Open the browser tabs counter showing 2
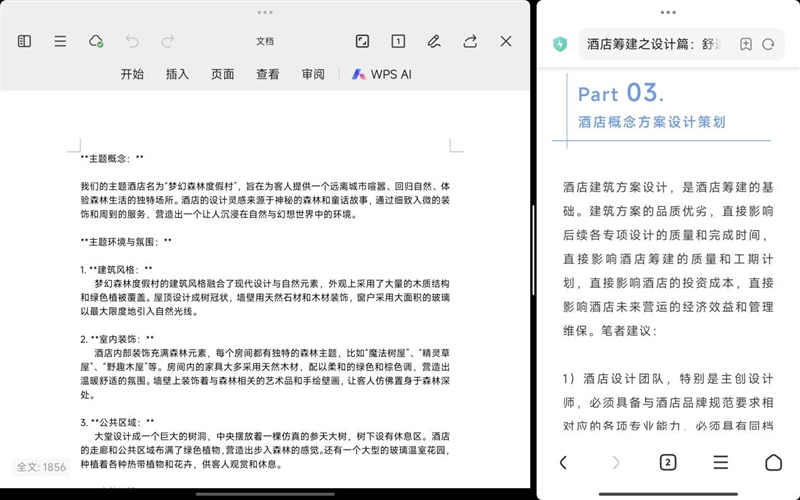This screenshot has height=500, width=800. 668,463
